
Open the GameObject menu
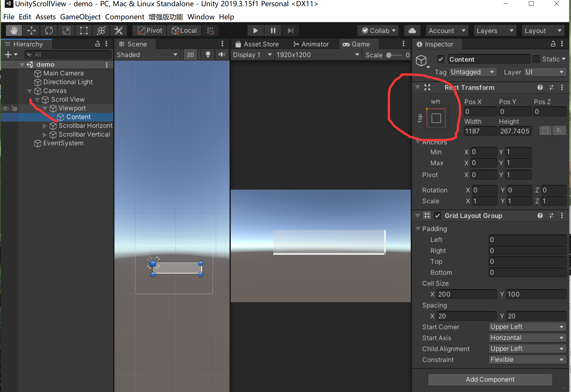click(x=80, y=17)
